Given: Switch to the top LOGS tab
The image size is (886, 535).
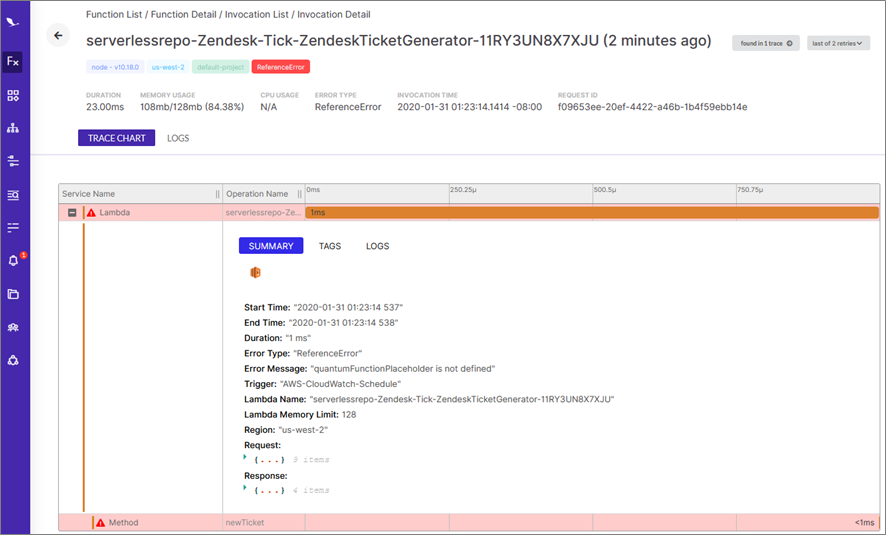Looking at the screenshot, I should coord(178,138).
